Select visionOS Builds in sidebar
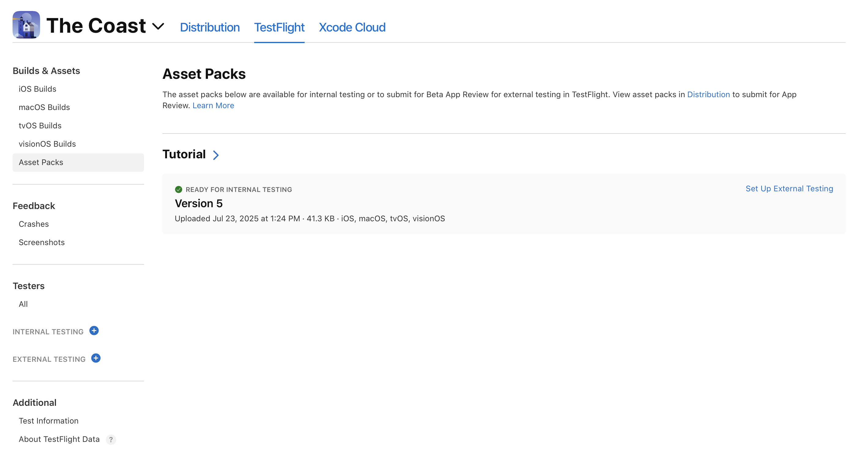This screenshot has width=868, height=459. 47,144
